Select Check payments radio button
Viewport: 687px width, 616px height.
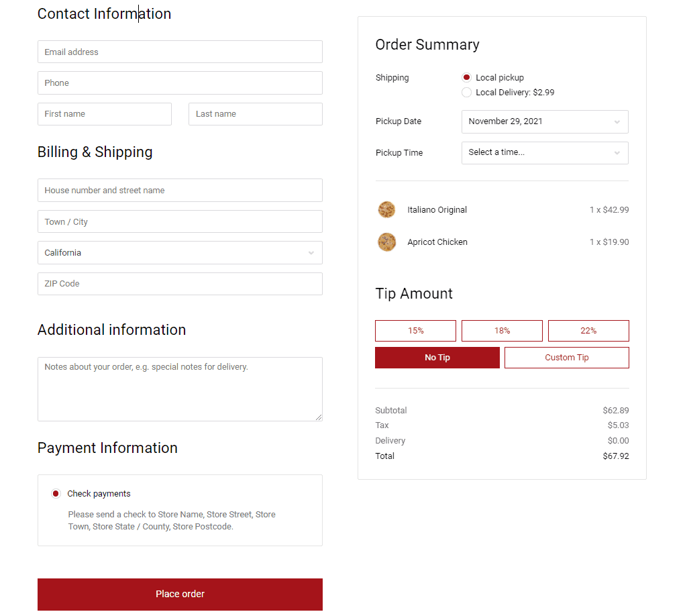(x=56, y=494)
